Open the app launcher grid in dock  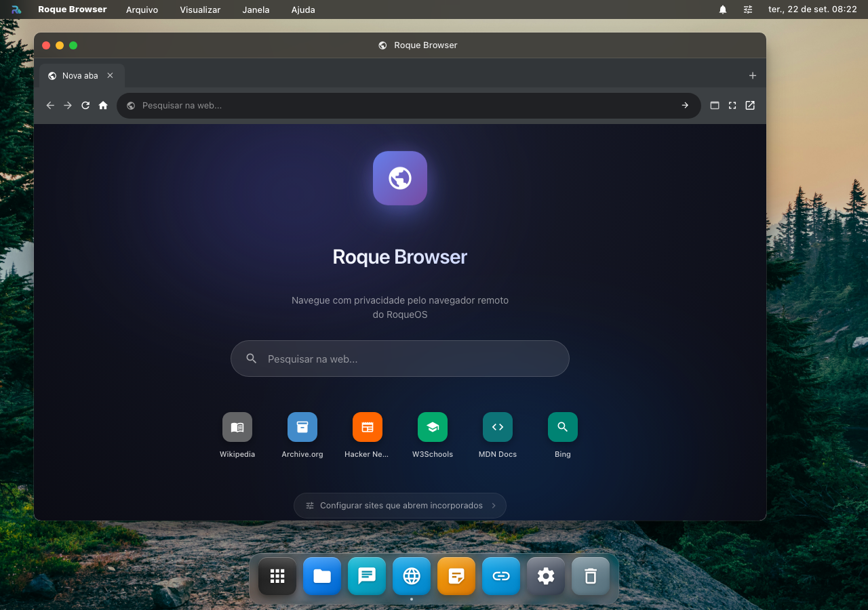tap(277, 576)
